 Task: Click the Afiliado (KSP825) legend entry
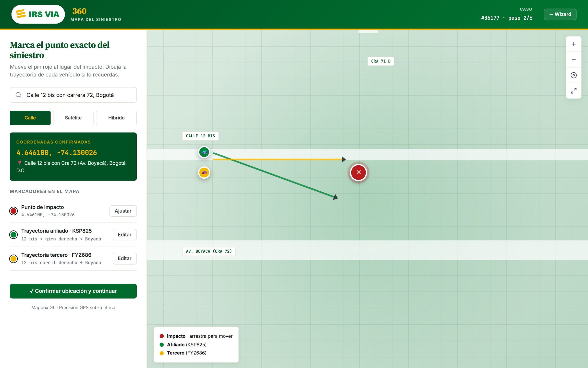183,345
